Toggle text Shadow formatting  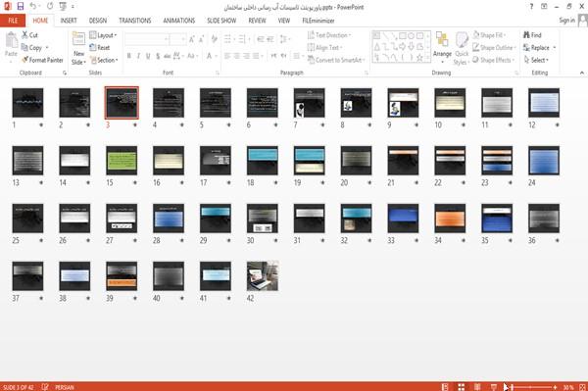click(x=158, y=56)
